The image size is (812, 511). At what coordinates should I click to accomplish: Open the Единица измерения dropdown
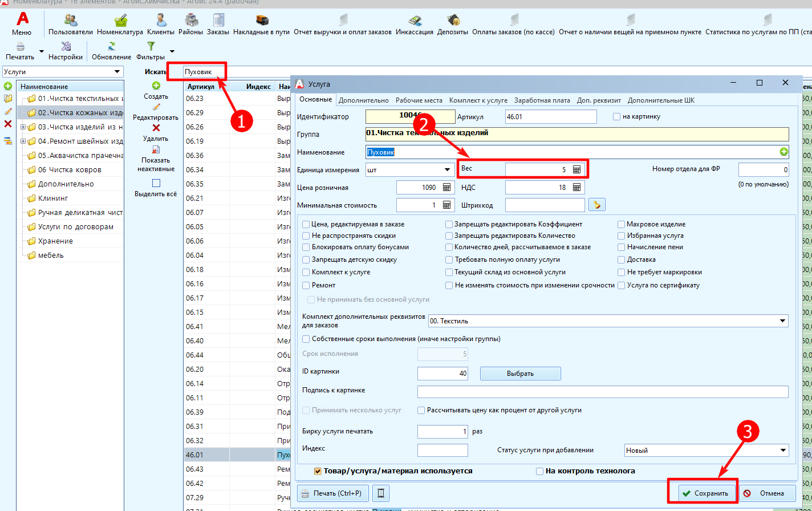click(447, 170)
